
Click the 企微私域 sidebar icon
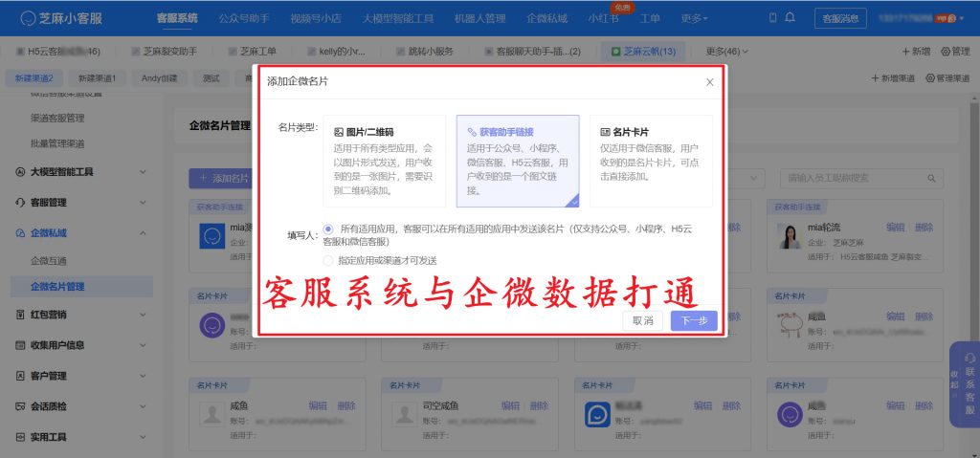coord(20,233)
